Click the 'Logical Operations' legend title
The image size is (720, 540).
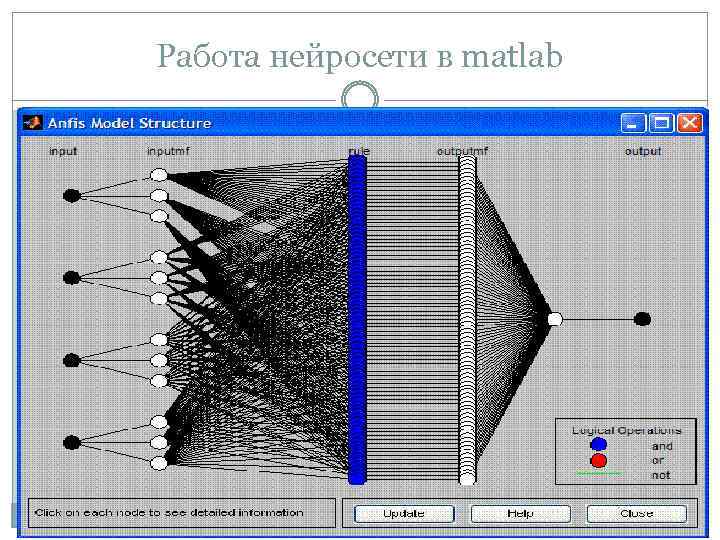(x=626, y=430)
